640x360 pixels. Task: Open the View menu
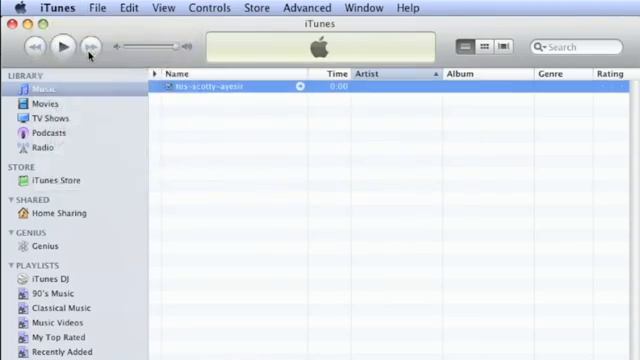[x=164, y=8]
